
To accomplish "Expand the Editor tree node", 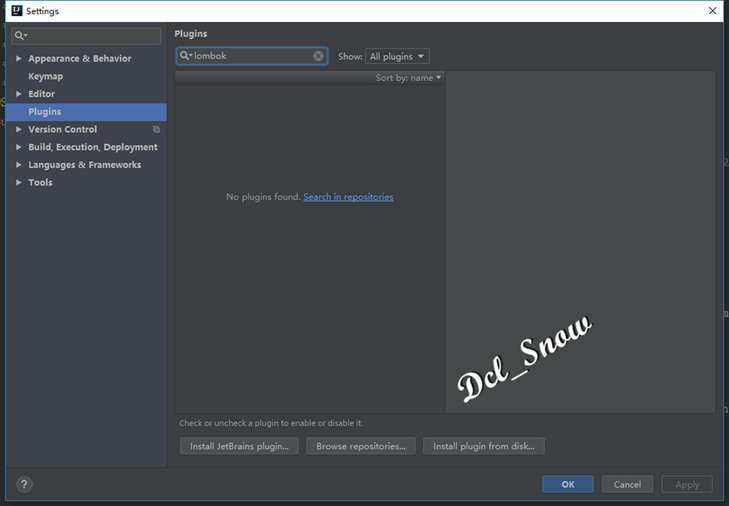I will click(19, 93).
